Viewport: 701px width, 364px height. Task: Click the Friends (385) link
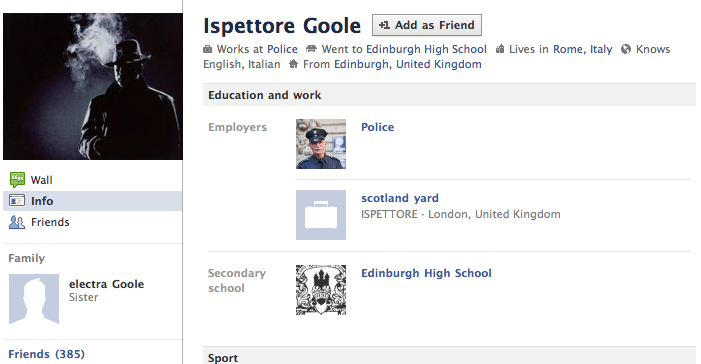tap(46, 354)
